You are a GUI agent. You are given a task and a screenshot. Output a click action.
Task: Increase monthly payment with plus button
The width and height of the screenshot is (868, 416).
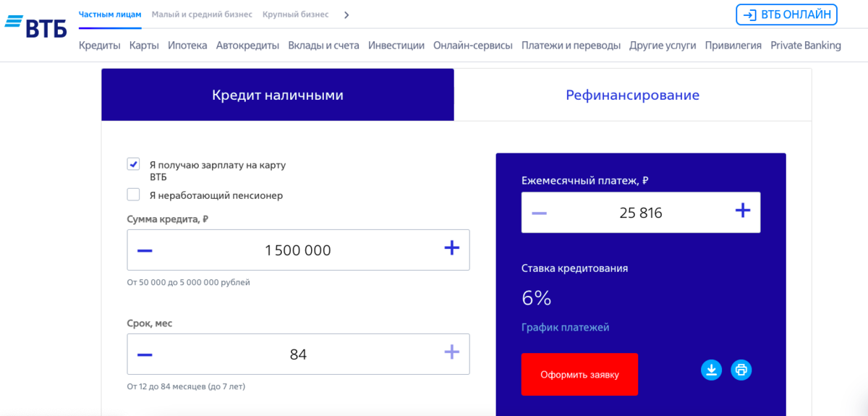743,211
